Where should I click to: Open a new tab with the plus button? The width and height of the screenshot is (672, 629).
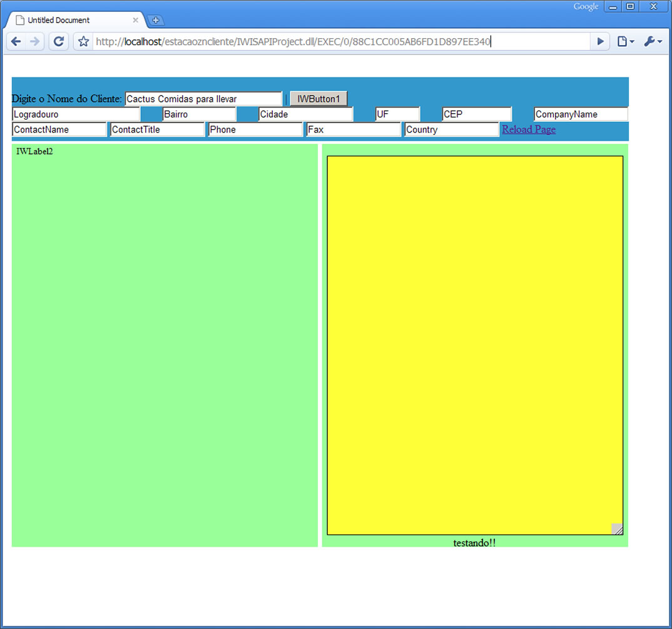(x=156, y=20)
